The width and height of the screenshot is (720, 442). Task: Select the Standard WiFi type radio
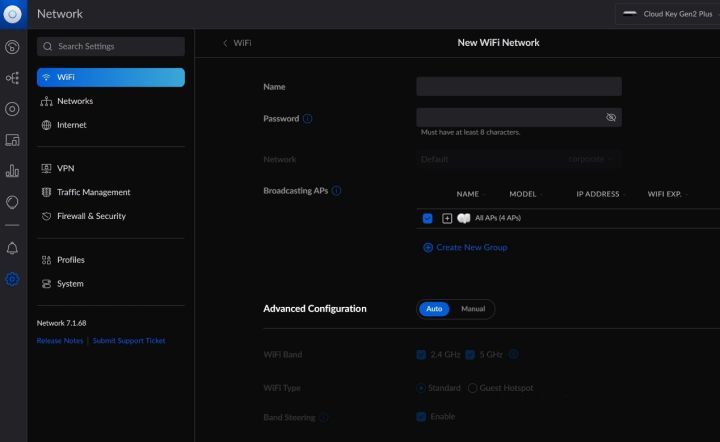click(421, 388)
